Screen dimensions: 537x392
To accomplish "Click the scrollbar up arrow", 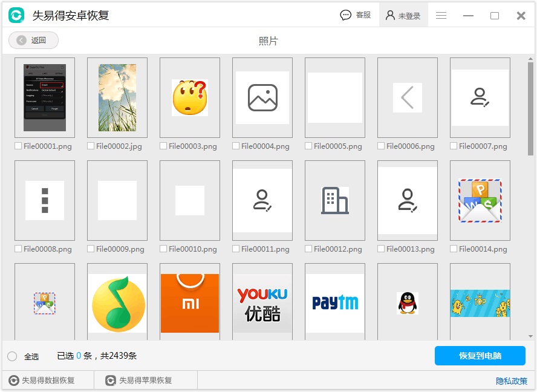I will 530,59.
